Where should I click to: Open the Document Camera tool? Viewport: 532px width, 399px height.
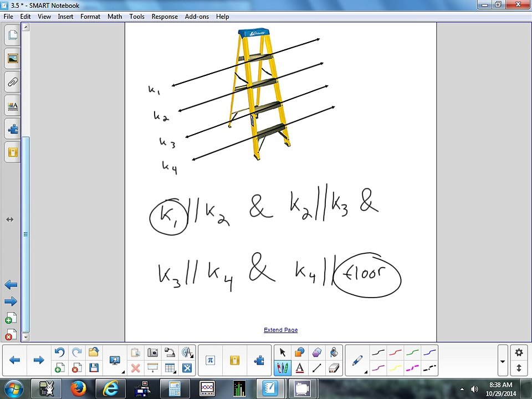click(170, 352)
